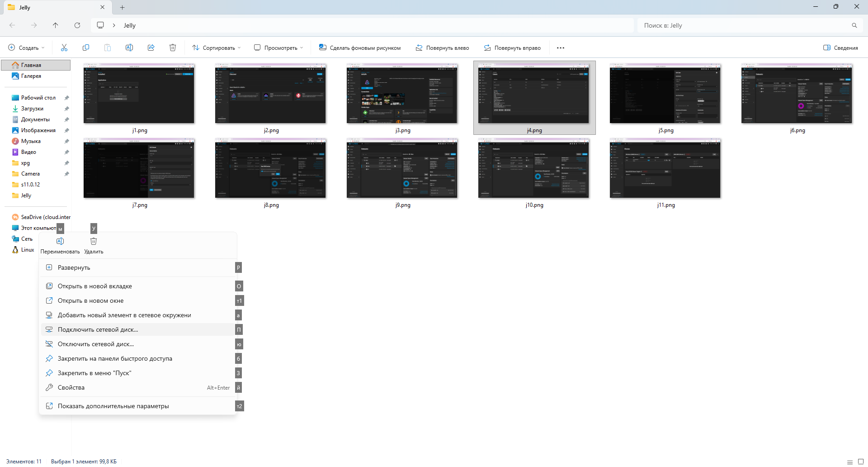Click the Up arrow navigation icon

pyautogui.click(x=56, y=25)
